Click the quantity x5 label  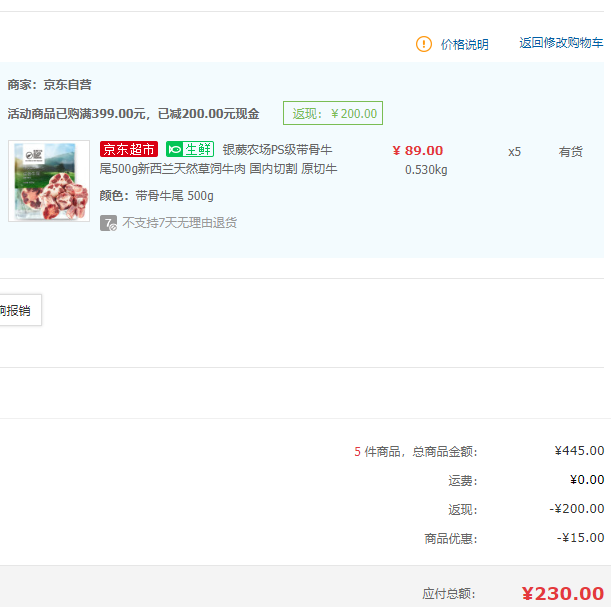tap(514, 152)
